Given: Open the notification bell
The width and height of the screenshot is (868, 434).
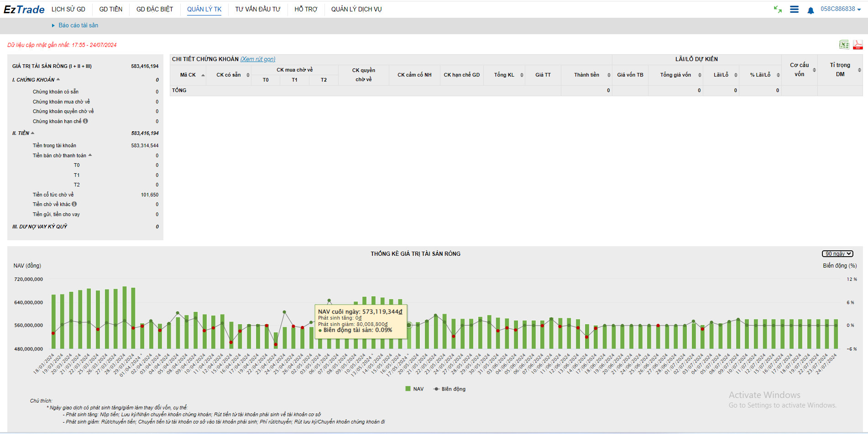Looking at the screenshot, I should pos(810,10).
